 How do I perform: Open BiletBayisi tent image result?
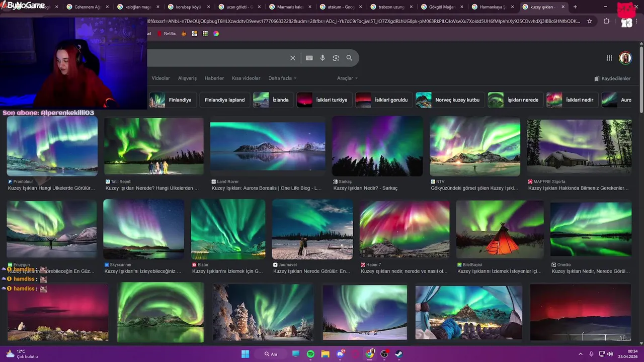500,229
